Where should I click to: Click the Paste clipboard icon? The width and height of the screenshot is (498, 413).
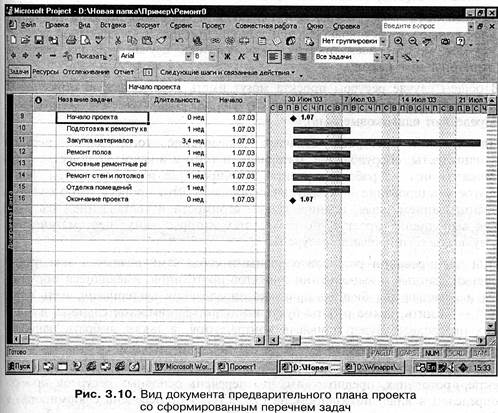pyautogui.click(x=147, y=41)
